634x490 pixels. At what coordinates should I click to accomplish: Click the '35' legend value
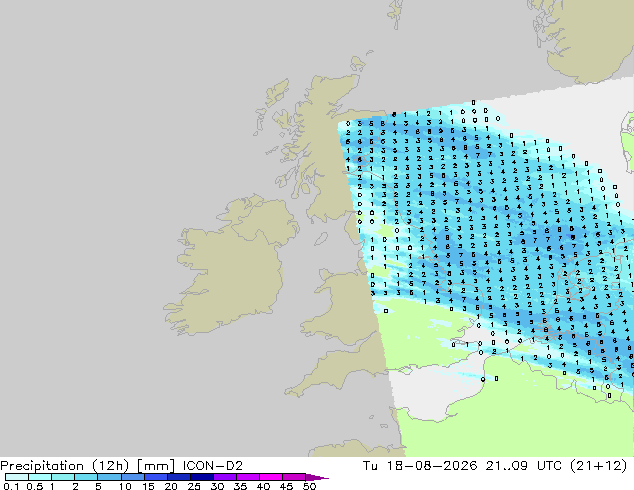pos(240,486)
